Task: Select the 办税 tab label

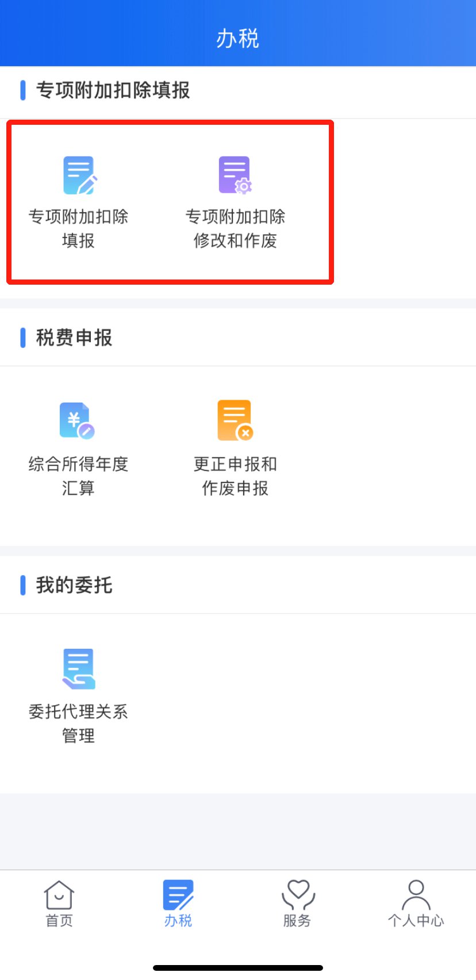Action: (178, 921)
